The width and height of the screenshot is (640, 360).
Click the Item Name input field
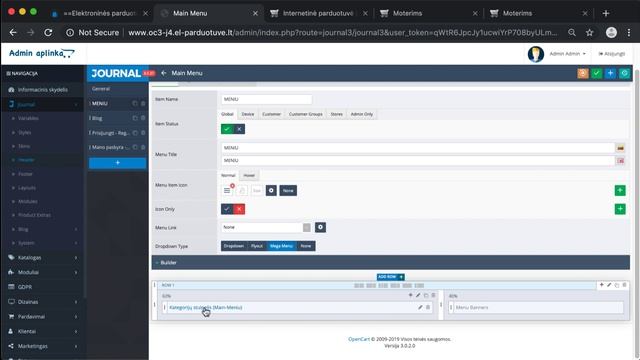[x=267, y=99]
